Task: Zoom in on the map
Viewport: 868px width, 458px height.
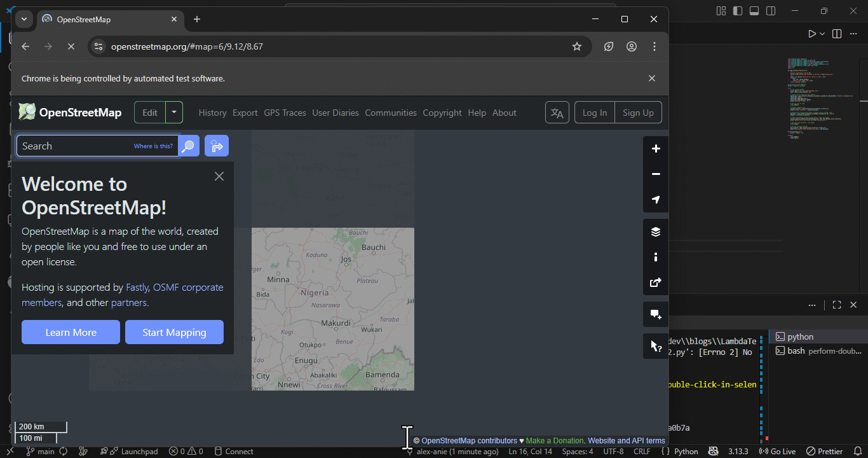Action: 656,149
